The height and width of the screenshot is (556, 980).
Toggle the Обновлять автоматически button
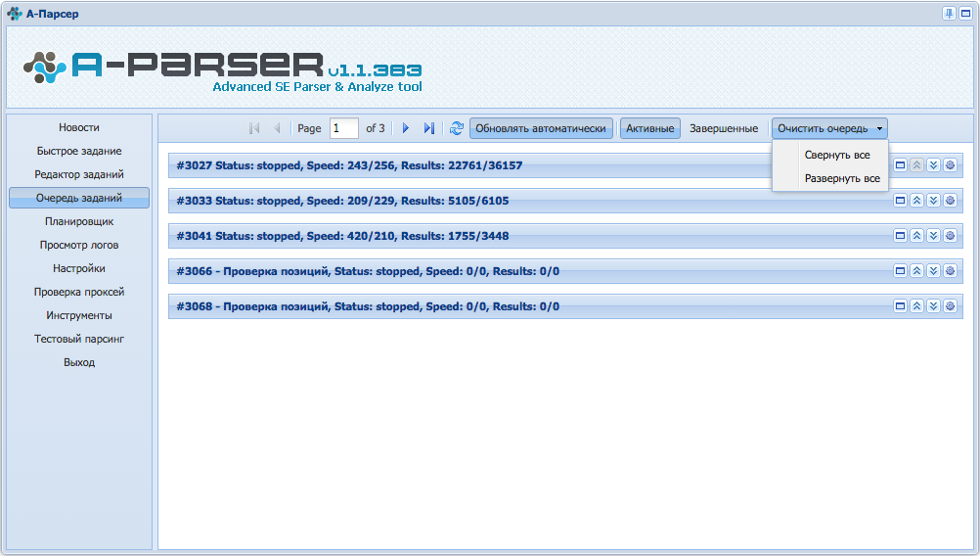(541, 128)
